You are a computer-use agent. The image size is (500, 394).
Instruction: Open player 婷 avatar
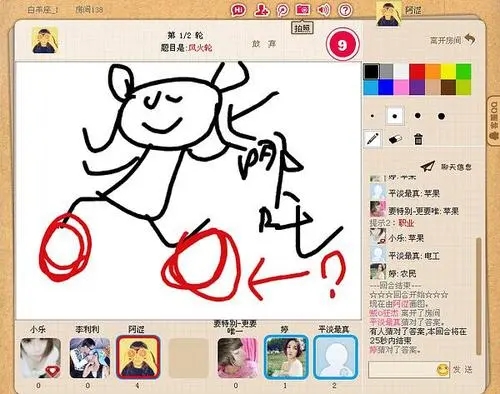tap(286, 357)
